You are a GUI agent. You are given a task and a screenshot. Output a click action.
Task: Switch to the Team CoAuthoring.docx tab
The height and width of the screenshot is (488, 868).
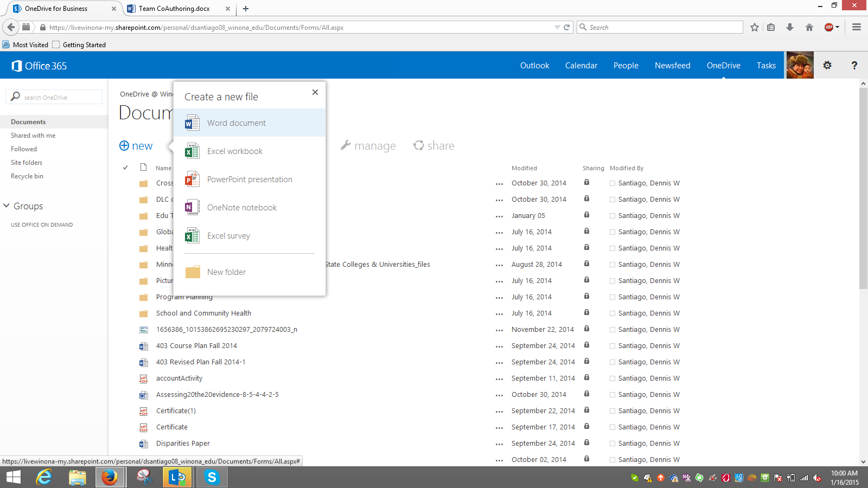pos(174,9)
